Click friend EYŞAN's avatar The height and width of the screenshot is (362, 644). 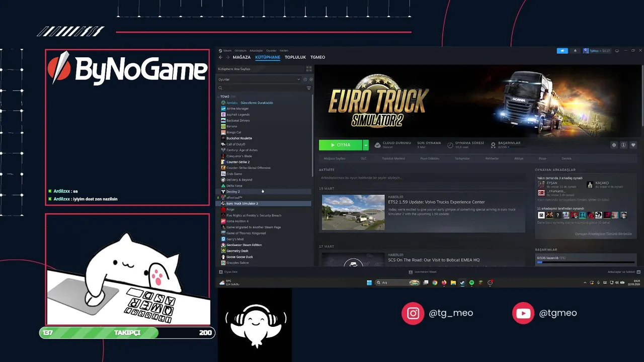pos(541,185)
